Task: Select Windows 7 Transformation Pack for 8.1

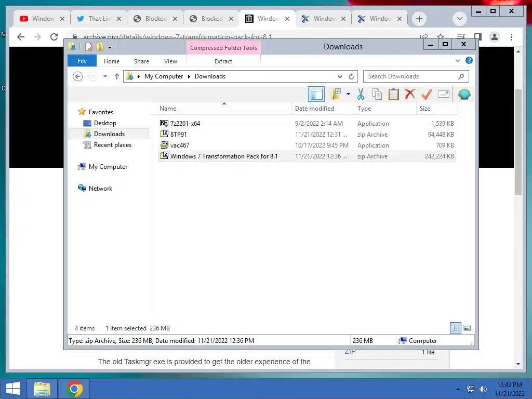Action: click(307, 156)
